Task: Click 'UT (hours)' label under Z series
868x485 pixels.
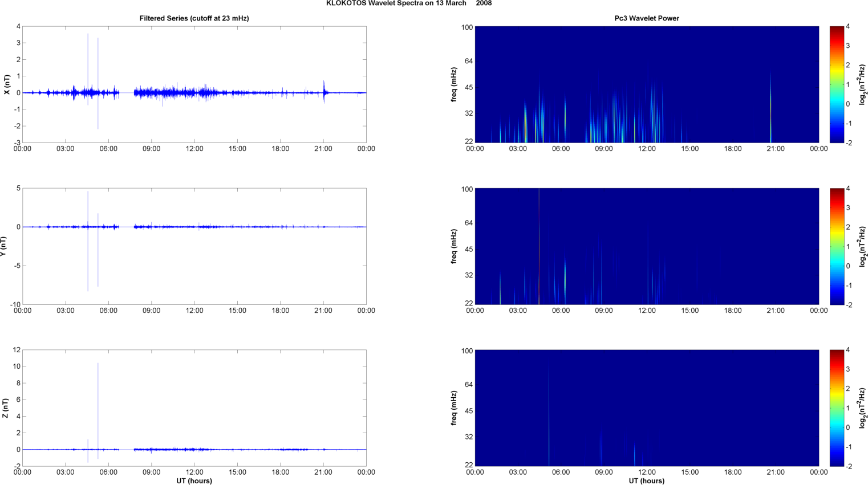Action: (x=194, y=480)
